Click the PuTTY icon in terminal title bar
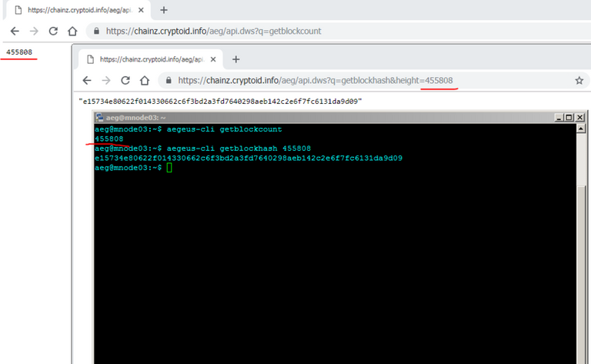The width and height of the screenshot is (591, 364). (99, 118)
